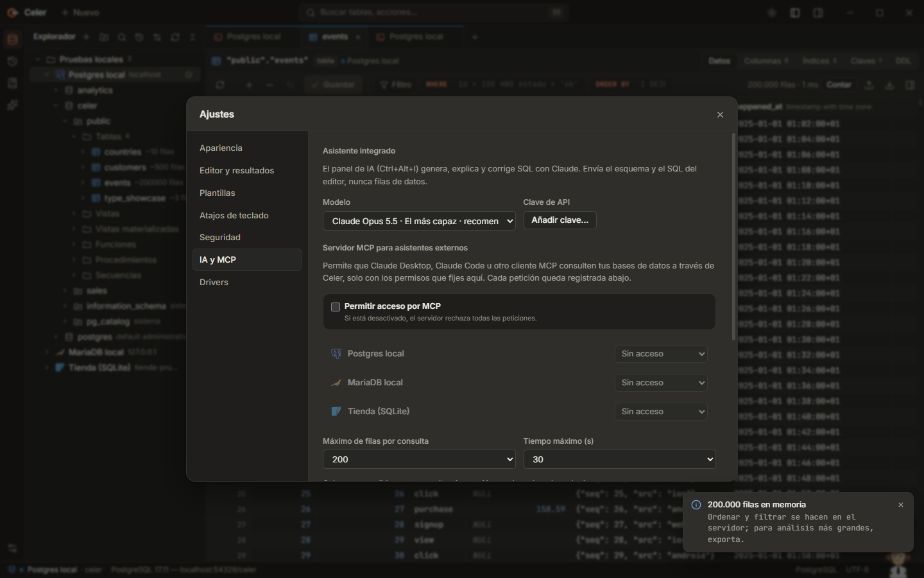Click the magnifier icon in the Explorador header

122,37
